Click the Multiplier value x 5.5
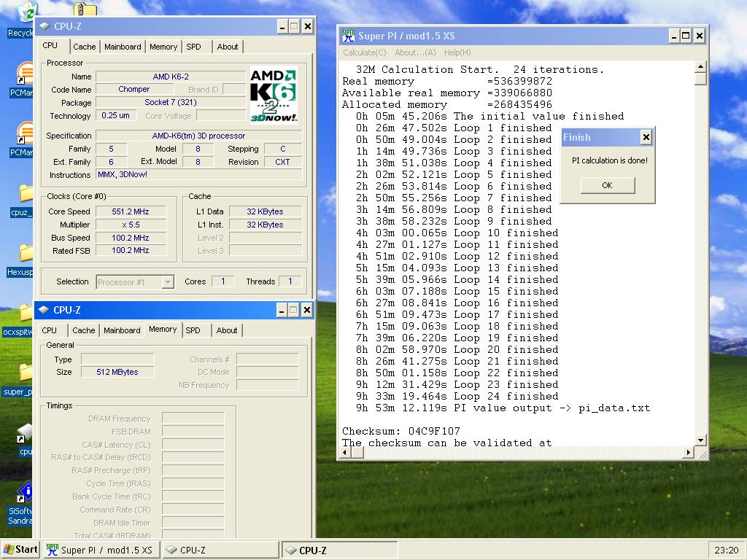The height and width of the screenshot is (560, 747). [x=131, y=225]
